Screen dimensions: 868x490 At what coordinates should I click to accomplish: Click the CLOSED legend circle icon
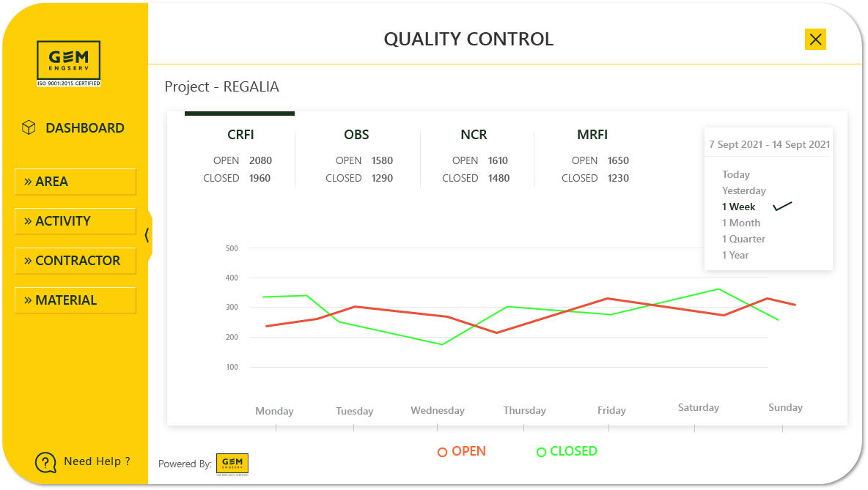point(542,451)
